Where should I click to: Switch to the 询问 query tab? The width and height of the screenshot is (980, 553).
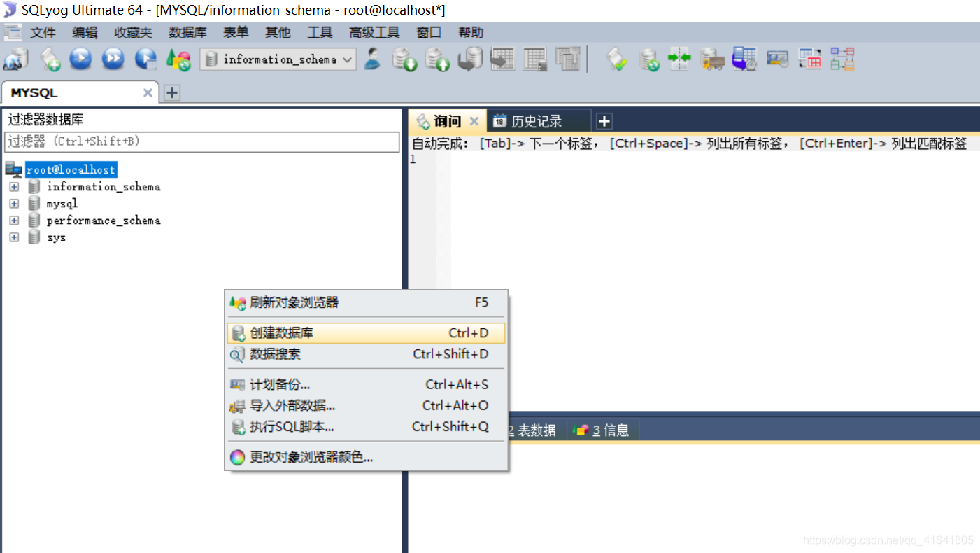coord(447,121)
